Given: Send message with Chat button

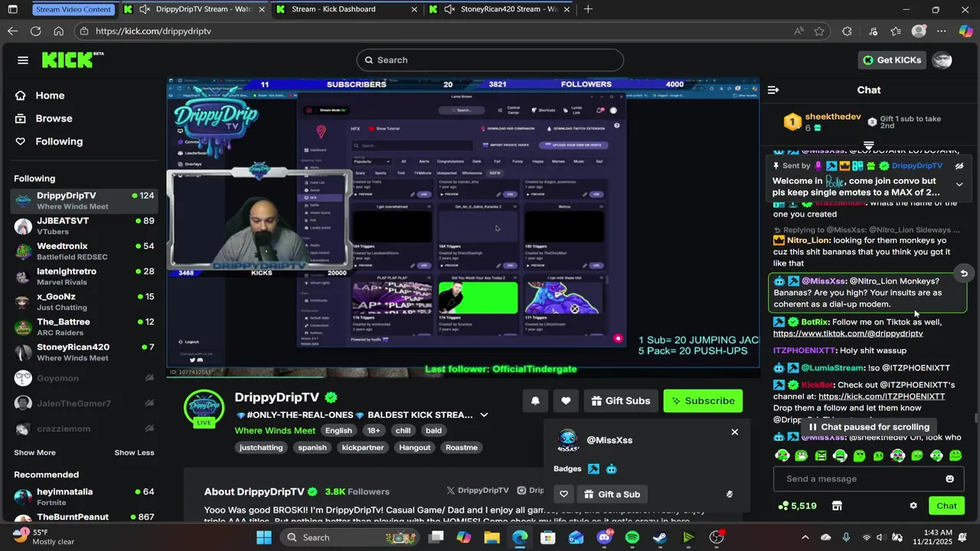Looking at the screenshot, I should point(946,506).
